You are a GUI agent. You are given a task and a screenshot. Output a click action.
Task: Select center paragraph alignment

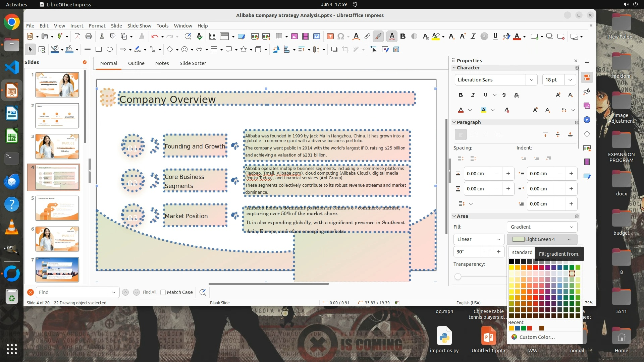[473, 134]
